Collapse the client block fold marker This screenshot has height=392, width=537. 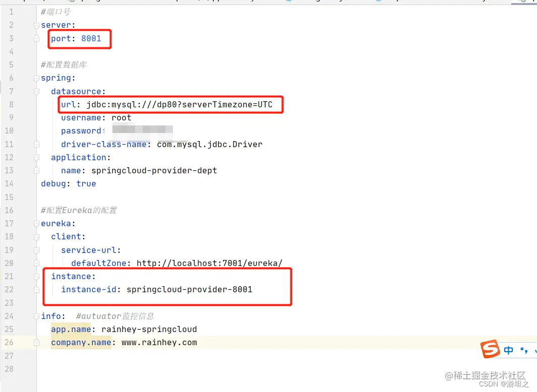[37, 237]
